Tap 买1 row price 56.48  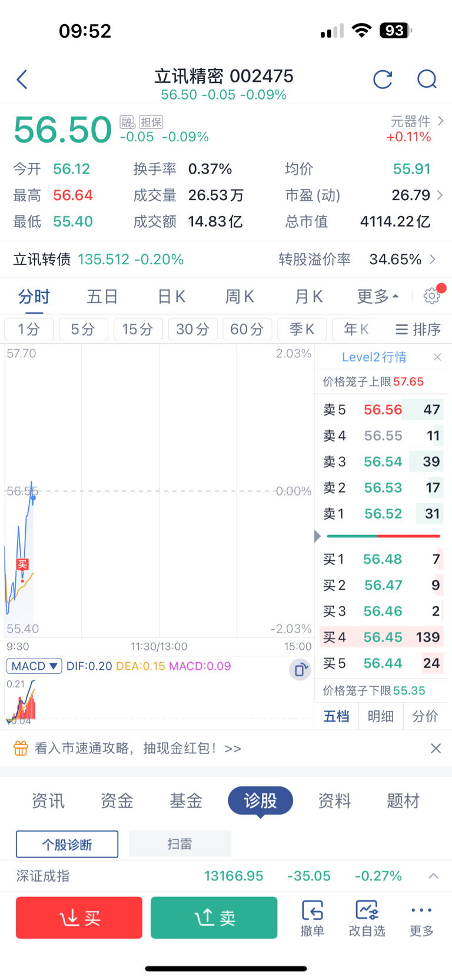[383, 559]
